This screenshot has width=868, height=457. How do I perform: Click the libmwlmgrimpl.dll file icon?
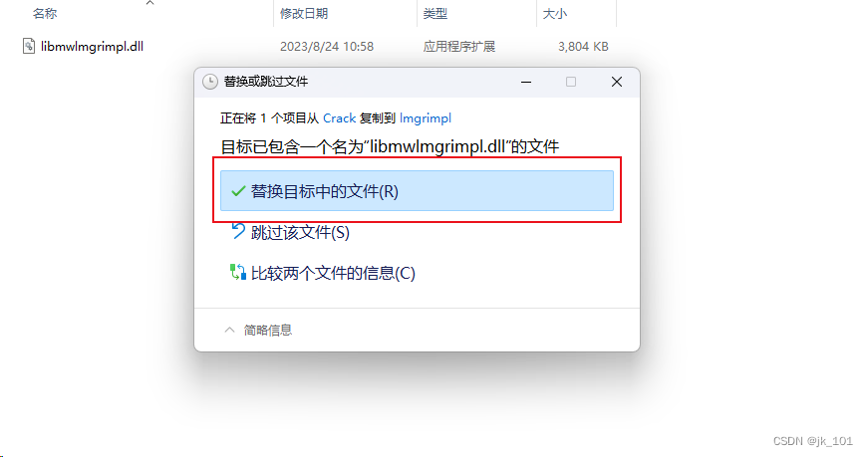[x=29, y=46]
